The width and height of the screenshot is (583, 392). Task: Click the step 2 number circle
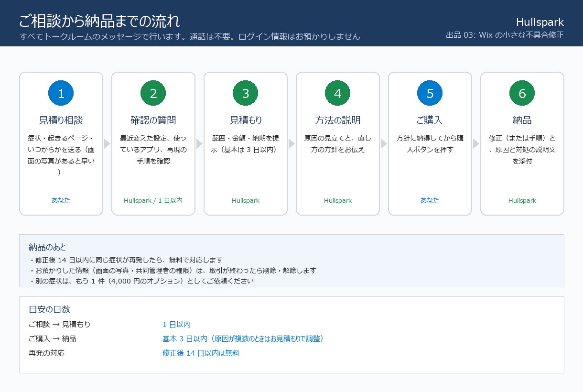[153, 93]
